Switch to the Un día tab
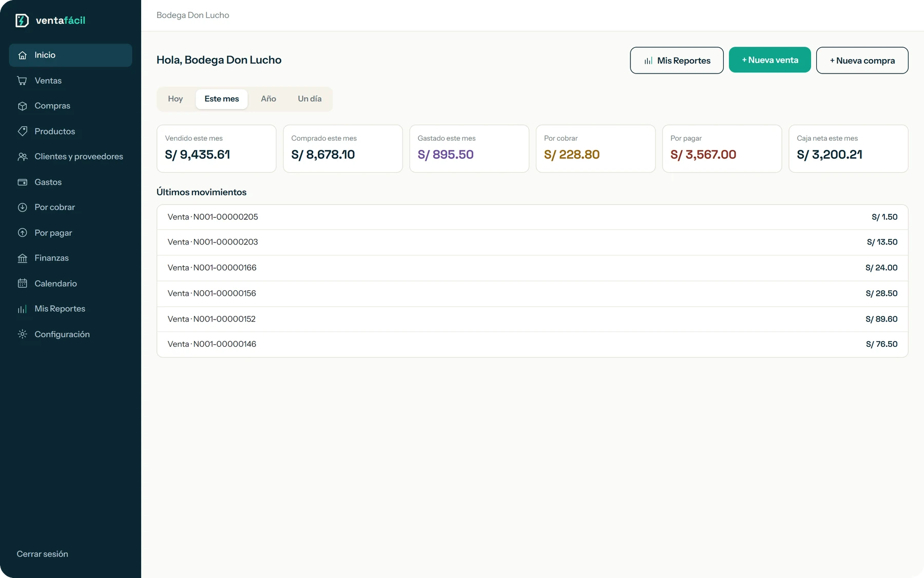 (310, 99)
